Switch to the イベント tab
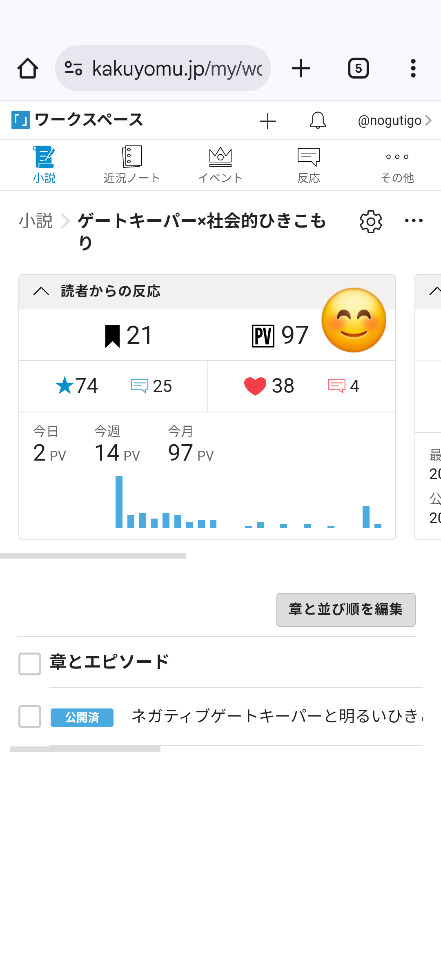This screenshot has height=980, width=441. pos(220,165)
